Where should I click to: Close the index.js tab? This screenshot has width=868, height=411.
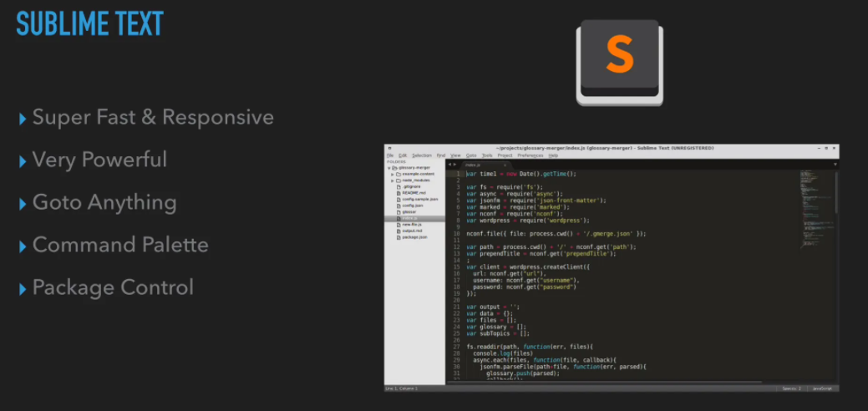point(505,165)
